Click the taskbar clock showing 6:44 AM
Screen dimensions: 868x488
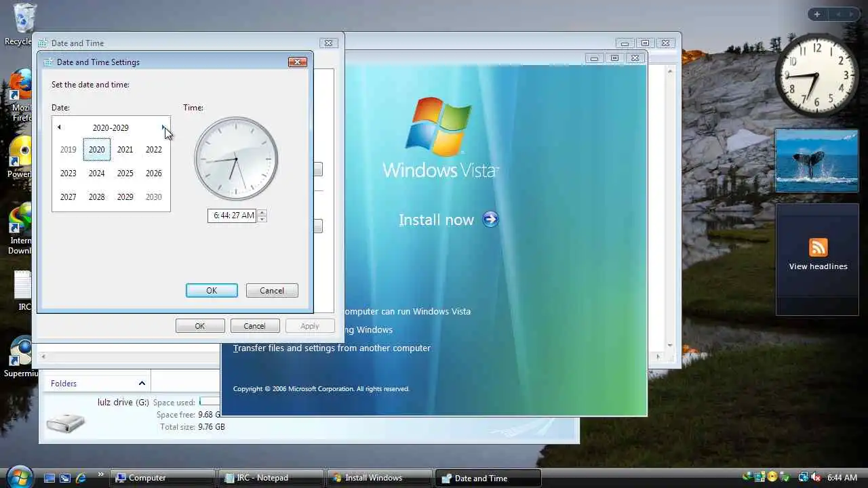[842, 478]
